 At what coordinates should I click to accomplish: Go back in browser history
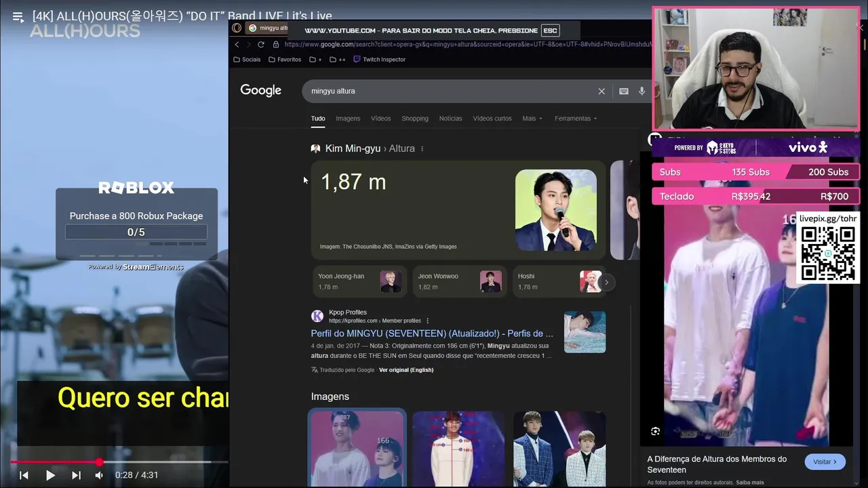[237, 45]
